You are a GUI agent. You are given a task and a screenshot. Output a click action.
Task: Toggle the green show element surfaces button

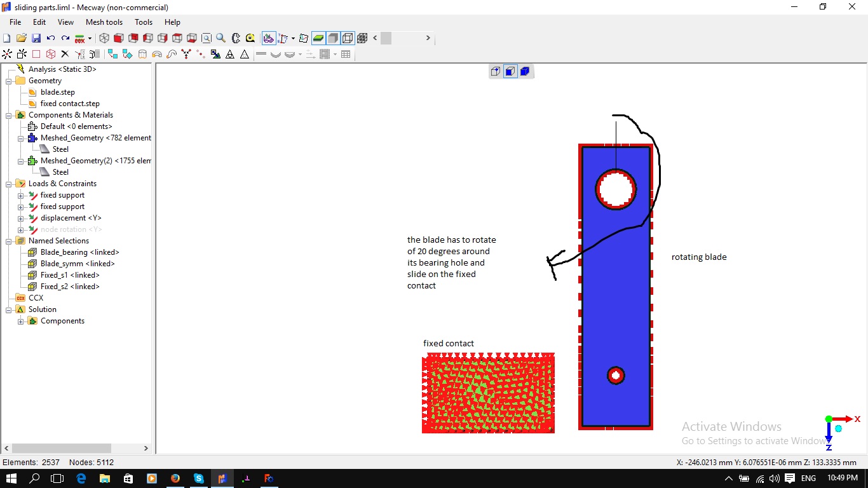[x=318, y=38]
